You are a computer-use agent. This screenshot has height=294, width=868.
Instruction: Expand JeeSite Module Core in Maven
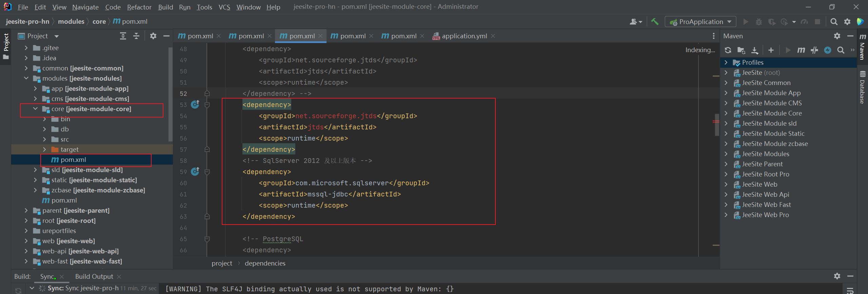726,113
